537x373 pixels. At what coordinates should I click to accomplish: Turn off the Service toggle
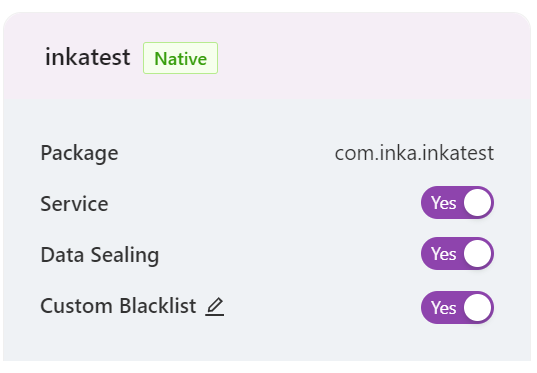pyautogui.click(x=457, y=203)
